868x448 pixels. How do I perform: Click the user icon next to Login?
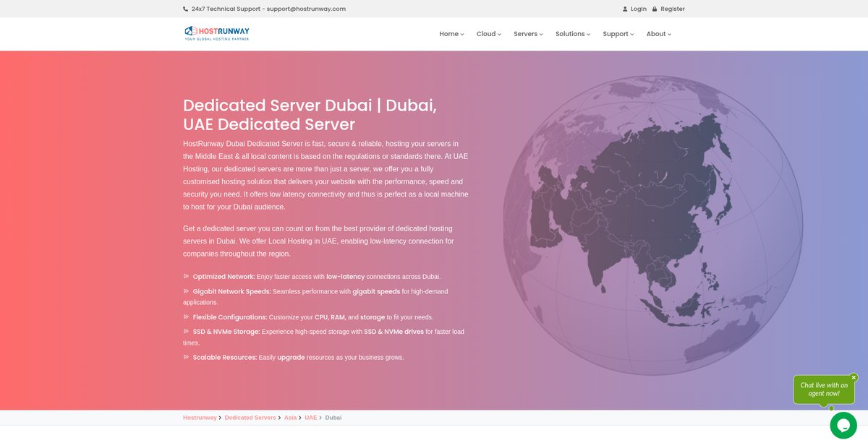coord(625,9)
